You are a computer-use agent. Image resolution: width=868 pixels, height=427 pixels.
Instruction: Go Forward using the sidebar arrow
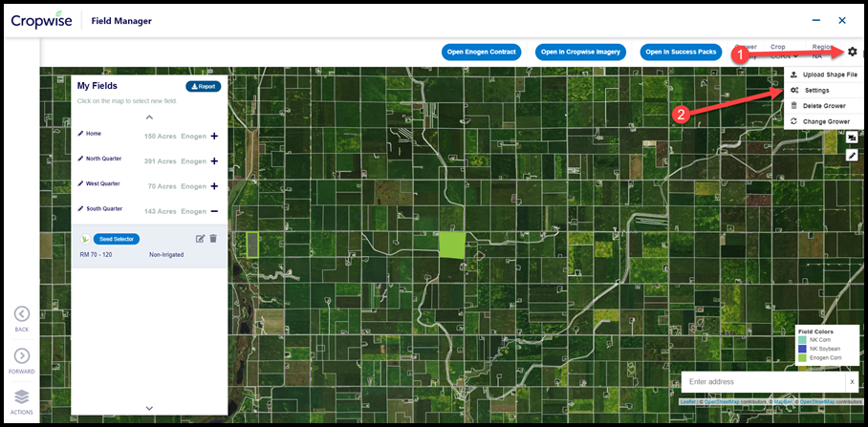22,355
